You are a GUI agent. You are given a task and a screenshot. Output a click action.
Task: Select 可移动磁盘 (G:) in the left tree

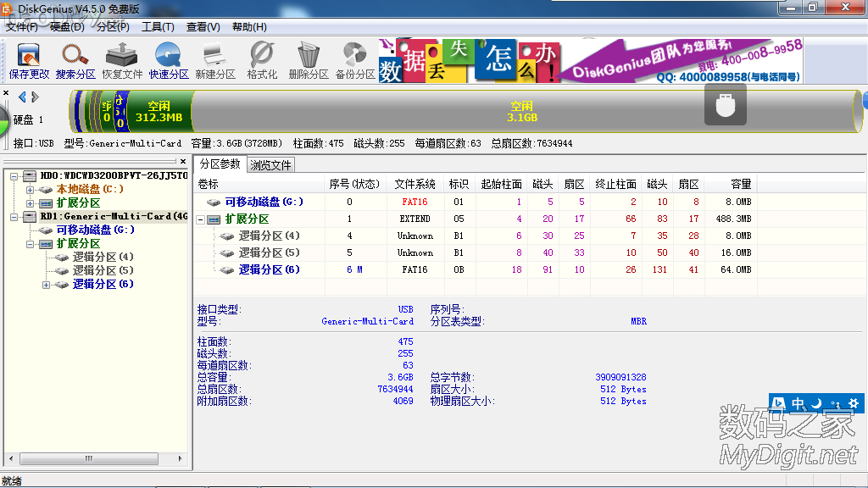tap(95, 230)
